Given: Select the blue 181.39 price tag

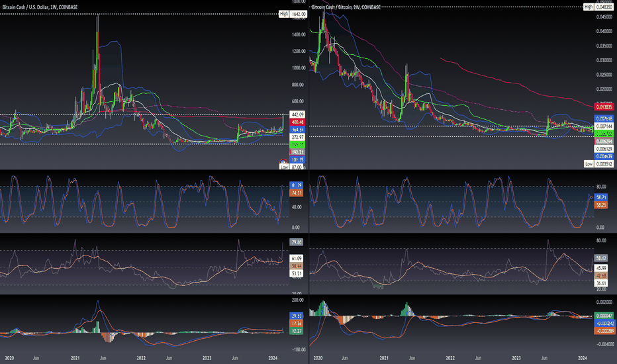Looking at the screenshot, I should (297, 159).
